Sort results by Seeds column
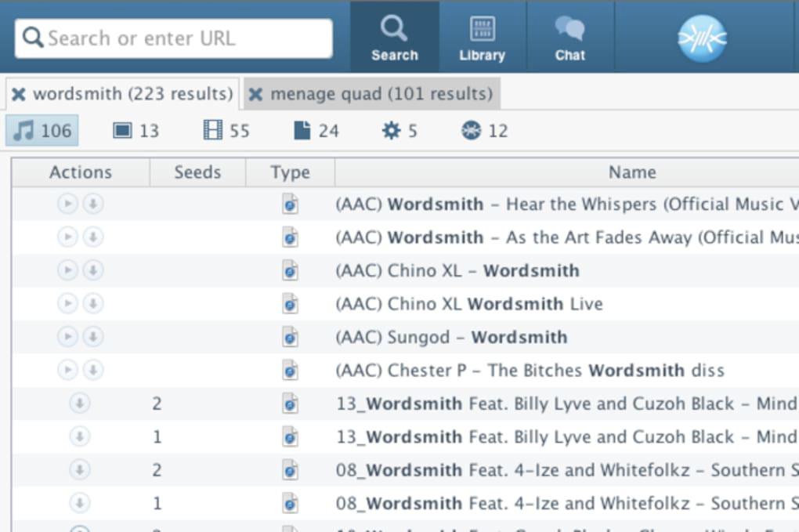Screen dimensions: 799x532 [x=197, y=172]
